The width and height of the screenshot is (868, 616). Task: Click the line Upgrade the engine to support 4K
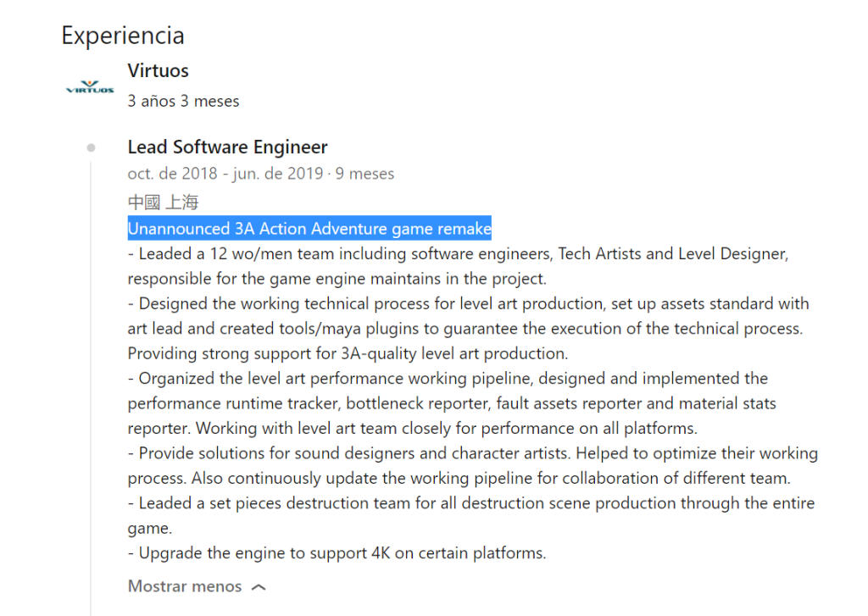coord(337,553)
